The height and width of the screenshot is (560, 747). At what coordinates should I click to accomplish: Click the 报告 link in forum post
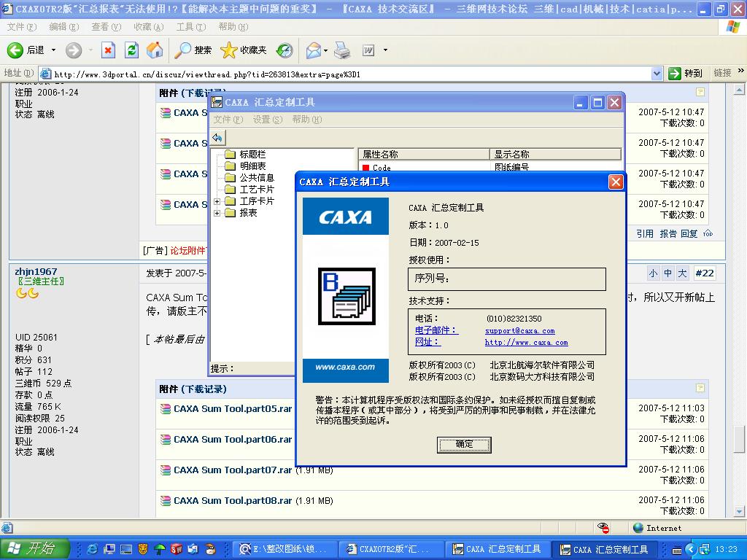[x=668, y=233]
